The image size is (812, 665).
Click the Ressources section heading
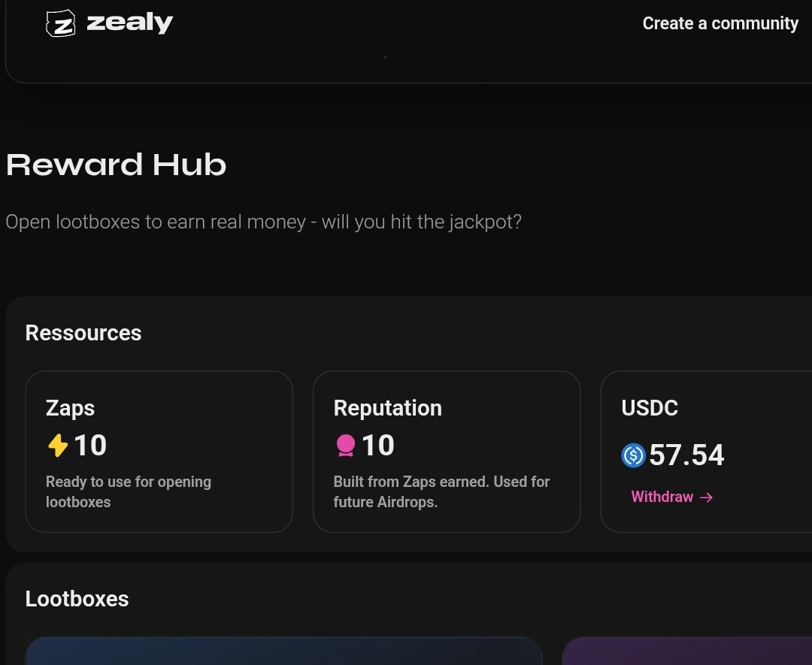83,333
